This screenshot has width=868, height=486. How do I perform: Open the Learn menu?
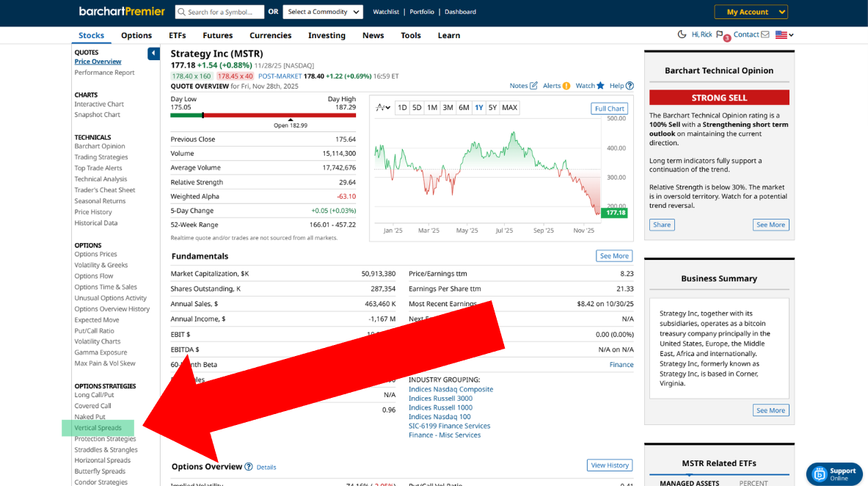(x=449, y=35)
